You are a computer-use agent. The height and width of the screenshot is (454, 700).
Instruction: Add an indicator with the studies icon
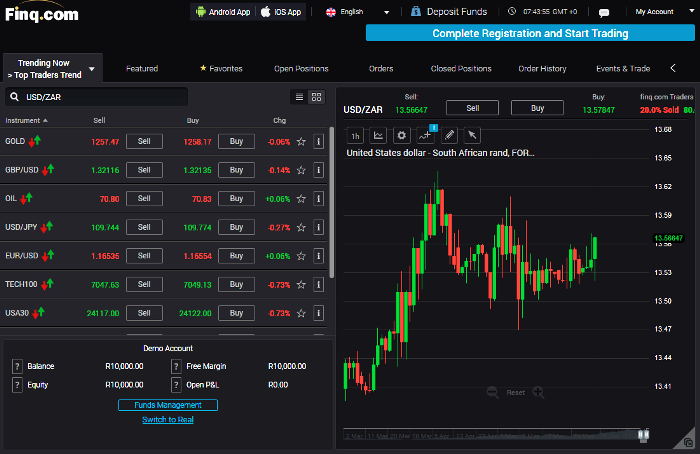425,136
